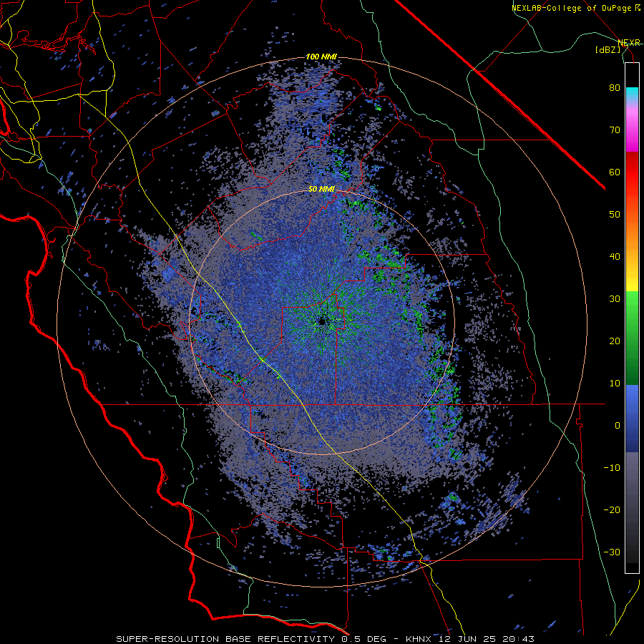The width and height of the screenshot is (644, 644).
Task: Select the 20 value on the dBZ scale
Action: (x=615, y=341)
